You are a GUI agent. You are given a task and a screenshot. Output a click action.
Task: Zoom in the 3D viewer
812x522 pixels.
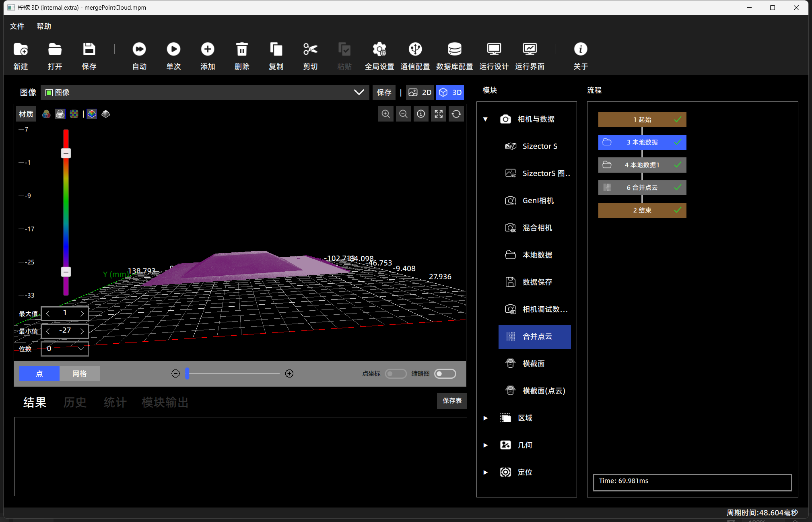[385, 114]
